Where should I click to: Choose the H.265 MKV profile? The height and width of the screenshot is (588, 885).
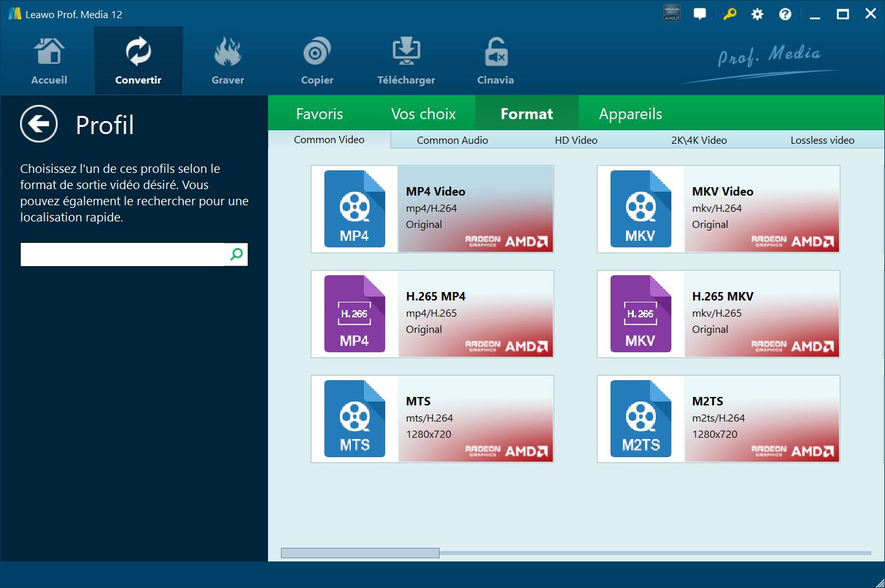click(718, 314)
